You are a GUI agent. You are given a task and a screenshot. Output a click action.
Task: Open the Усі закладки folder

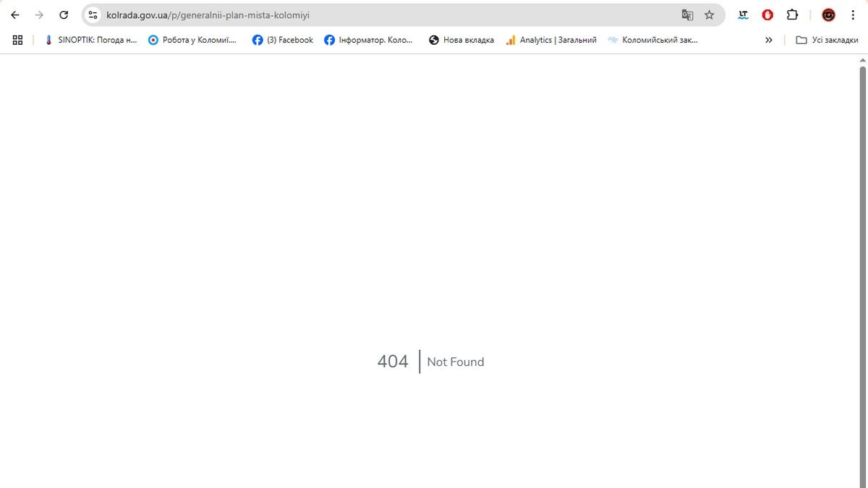[x=827, y=40]
